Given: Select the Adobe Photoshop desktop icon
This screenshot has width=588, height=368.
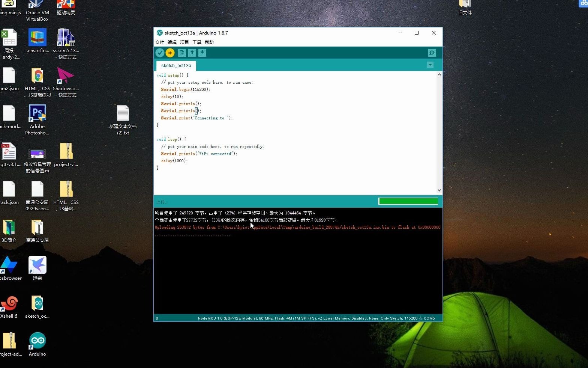Looking at the screenshot, I should coord(37,119).
